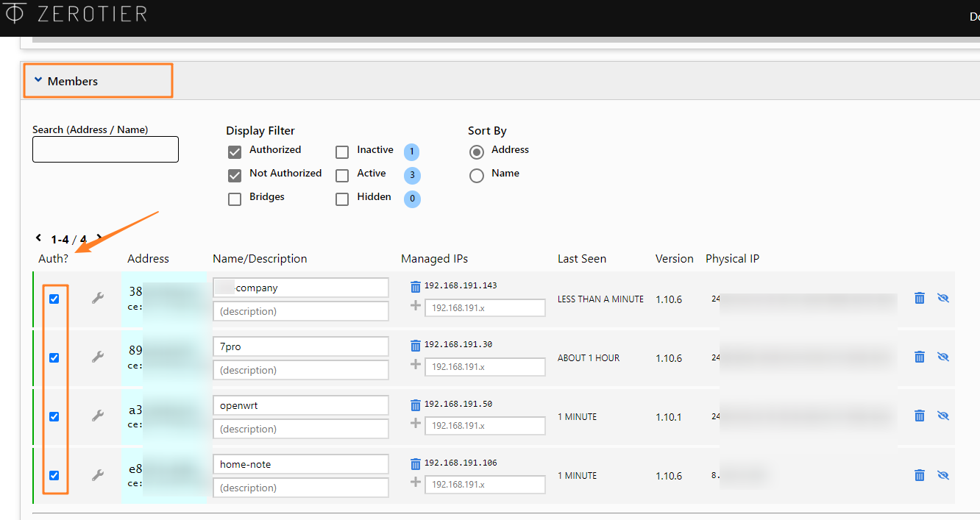The width and height of the screenshot is (980, 520).
Task: Click description field under home-note
Action: point(300,488)
